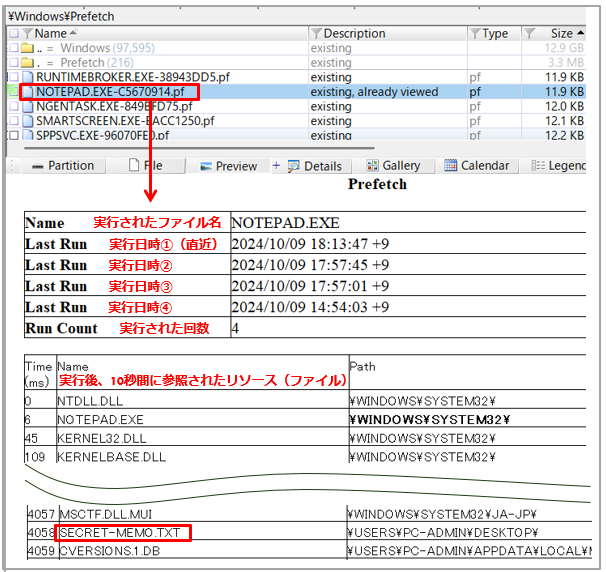
Task: Click the CVERSIONS.1.DB resource row
Action: 310,551
